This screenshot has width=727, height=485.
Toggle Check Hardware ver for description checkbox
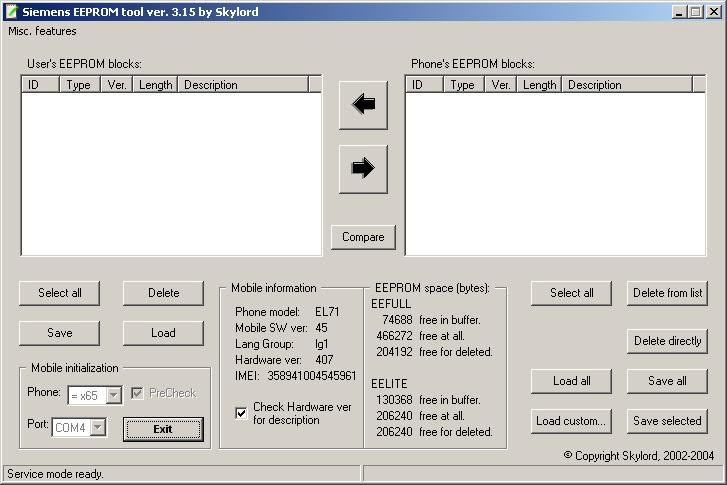241,413
